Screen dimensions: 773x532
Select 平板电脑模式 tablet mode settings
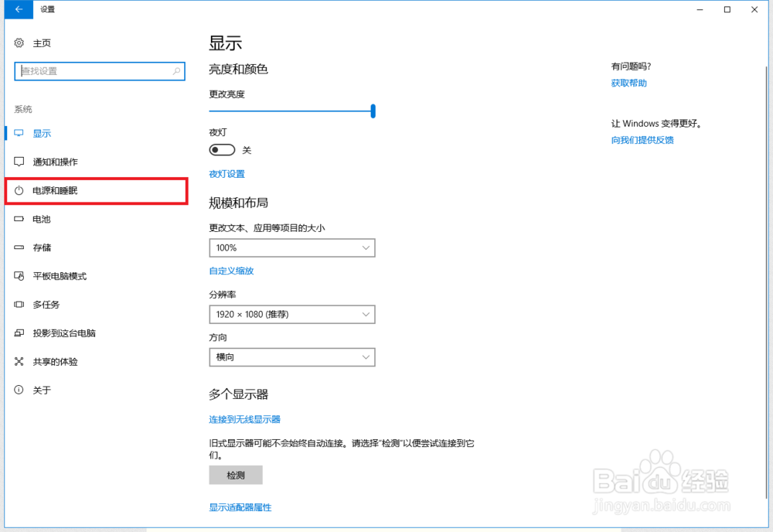[55, 276]
